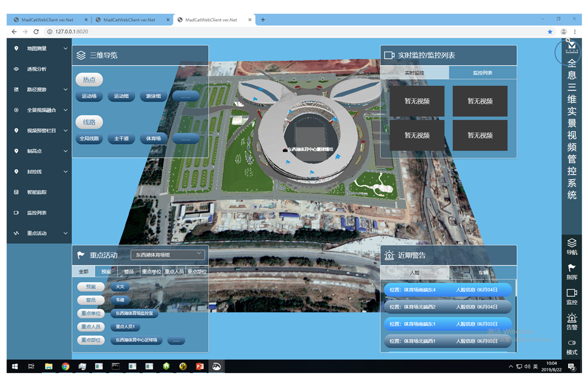Viewport: 588px width, 383px height.
Task: Bookmark this page with the star icon
Action: [550, 32]
